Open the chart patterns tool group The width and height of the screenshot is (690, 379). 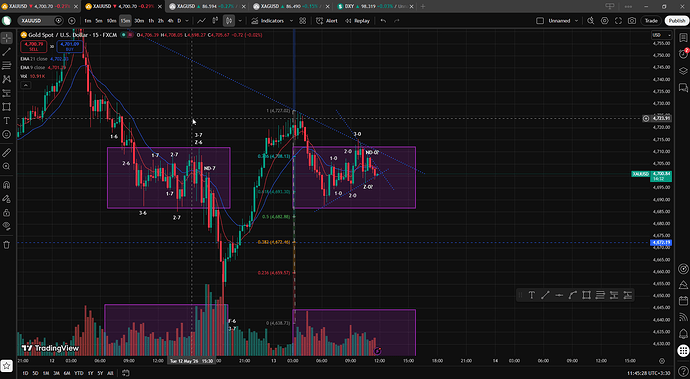[x=7, y=79]
